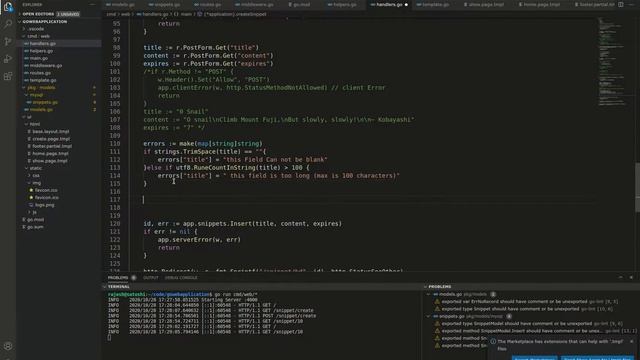Switch to the template.go editor tab
This screenshot has width=640, height=360.
tap(433, 5)
